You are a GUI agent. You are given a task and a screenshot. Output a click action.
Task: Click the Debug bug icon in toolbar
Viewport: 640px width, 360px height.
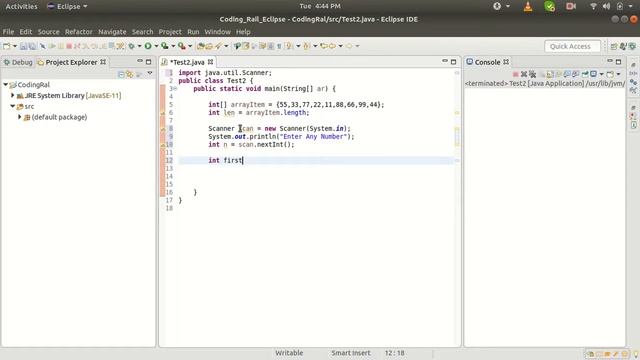click(x=131, y=46)
